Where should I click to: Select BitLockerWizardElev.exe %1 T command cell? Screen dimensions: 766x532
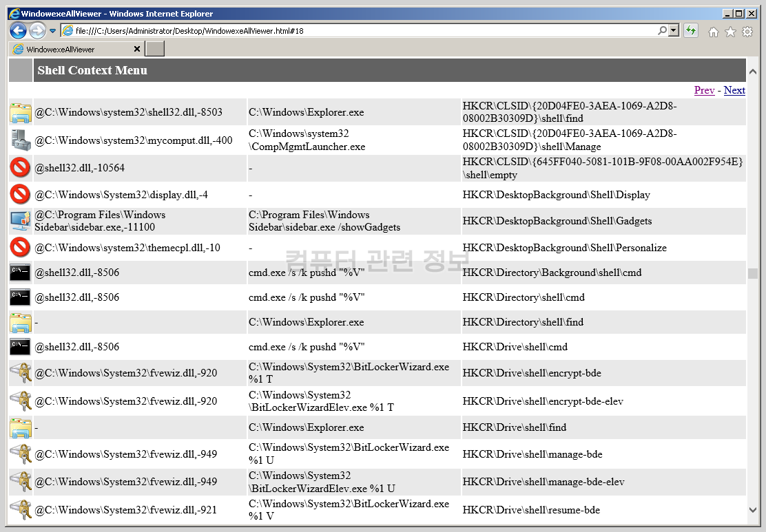click(x=353, y=401)
